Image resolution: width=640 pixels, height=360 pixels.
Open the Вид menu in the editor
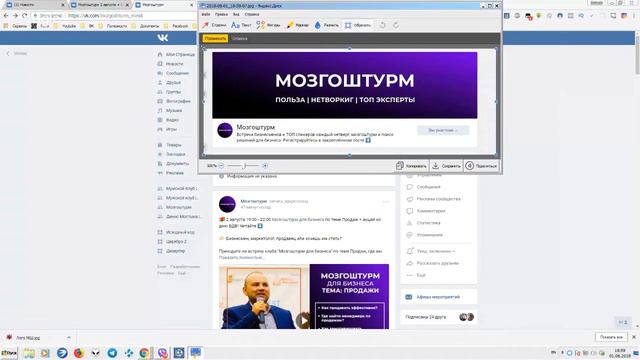[x=236, y=14]
